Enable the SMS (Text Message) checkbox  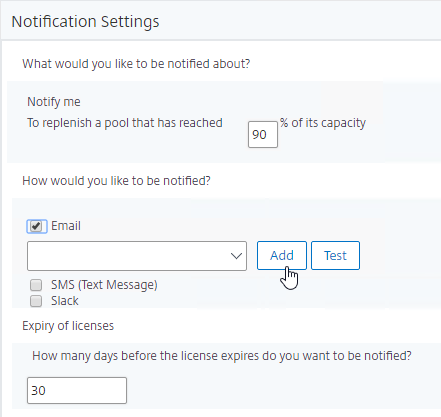click(36, 285)
